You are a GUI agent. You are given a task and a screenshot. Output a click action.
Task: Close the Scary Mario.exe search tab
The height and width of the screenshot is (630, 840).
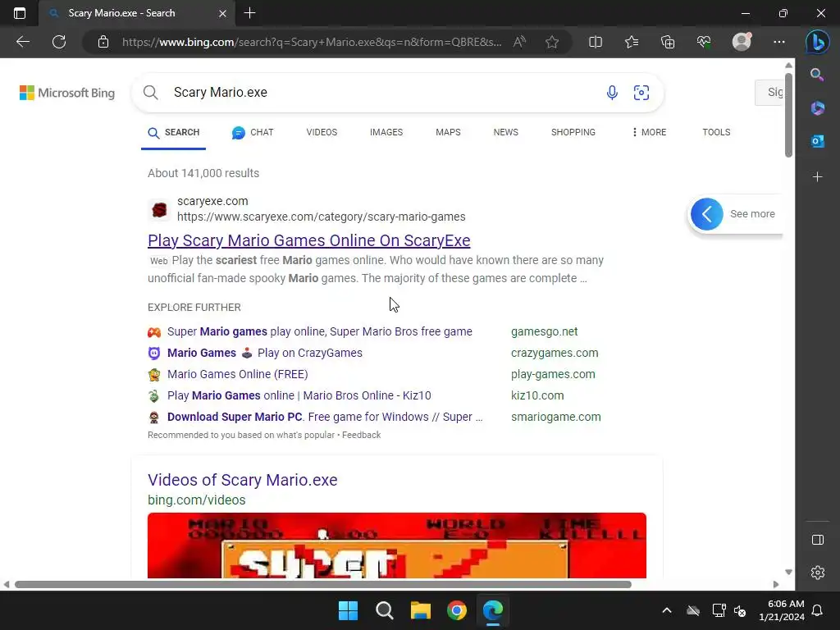point(222,13)
